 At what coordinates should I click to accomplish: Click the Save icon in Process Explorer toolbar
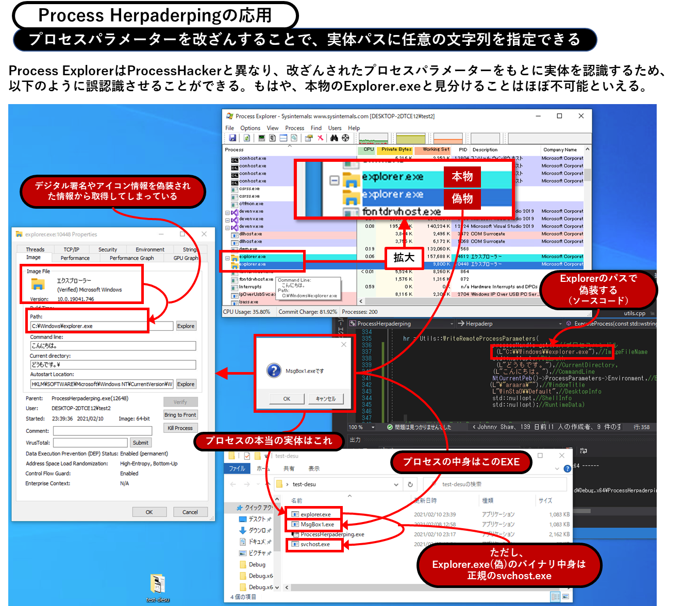click(232, 138)
